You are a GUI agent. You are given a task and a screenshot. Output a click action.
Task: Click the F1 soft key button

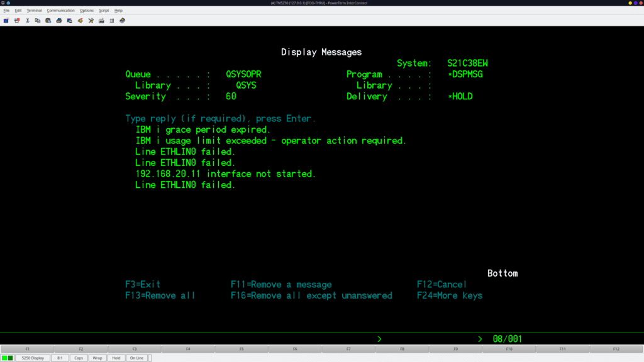(x=28, y=349)
